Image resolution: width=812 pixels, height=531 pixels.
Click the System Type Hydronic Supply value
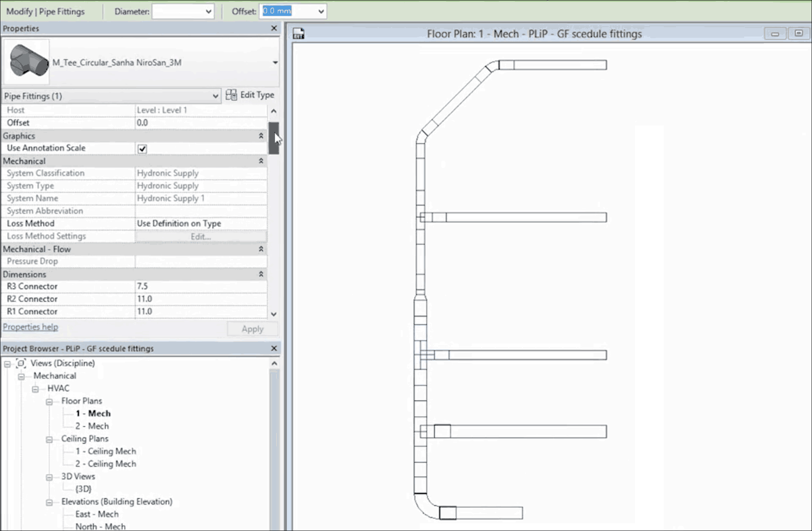[201, 186]
